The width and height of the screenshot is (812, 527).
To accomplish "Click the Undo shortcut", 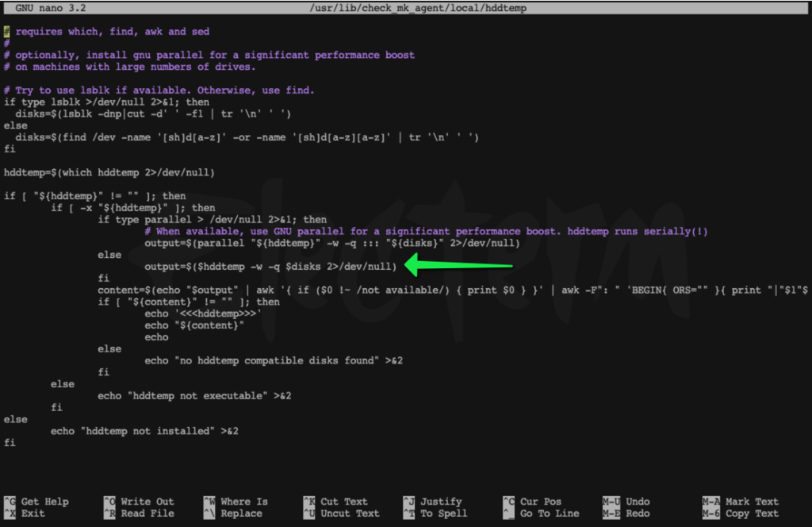I will (626, 502).
